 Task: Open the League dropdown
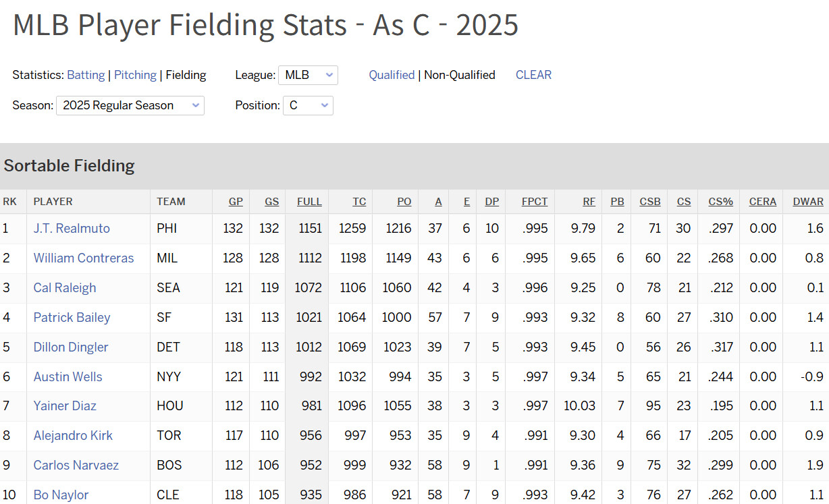coord(308,75)
